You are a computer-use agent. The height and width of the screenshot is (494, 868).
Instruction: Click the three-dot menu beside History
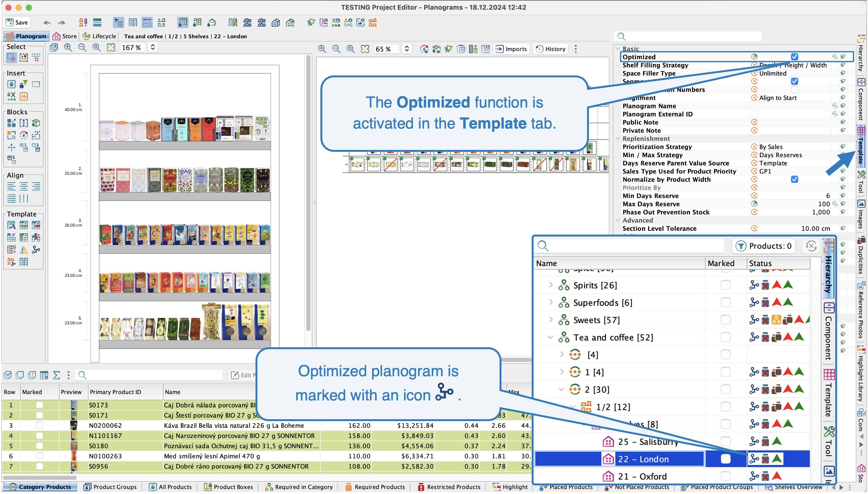[x=576, y=49]
